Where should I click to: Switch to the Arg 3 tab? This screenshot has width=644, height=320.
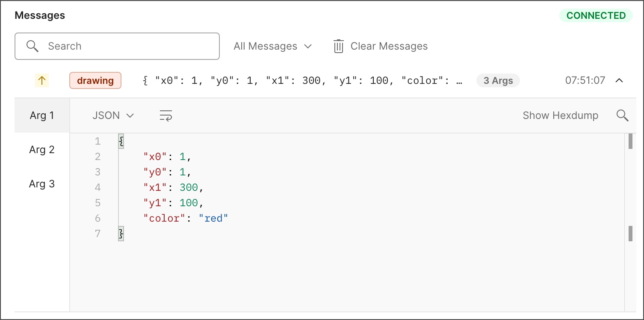pyautogui.click(x=41, y=184)
